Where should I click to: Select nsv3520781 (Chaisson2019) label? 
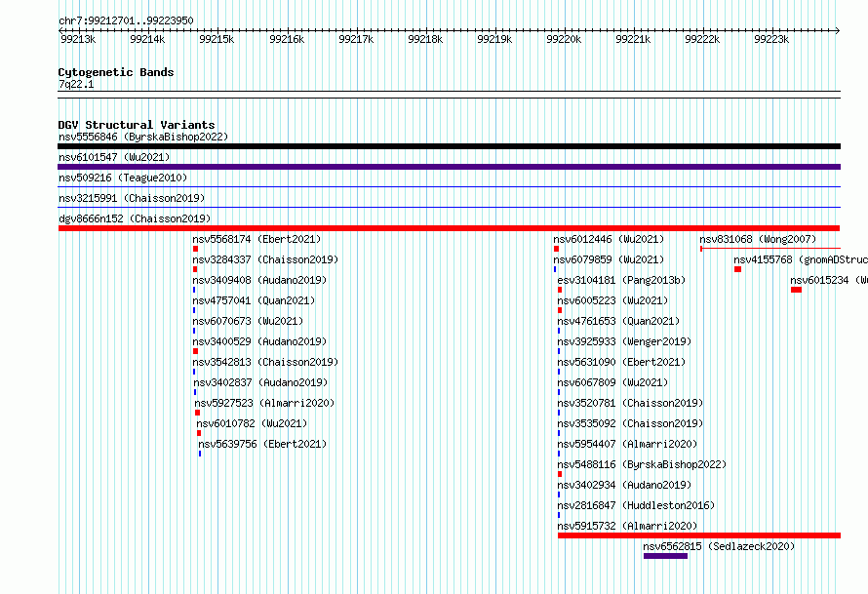[630, 403]
